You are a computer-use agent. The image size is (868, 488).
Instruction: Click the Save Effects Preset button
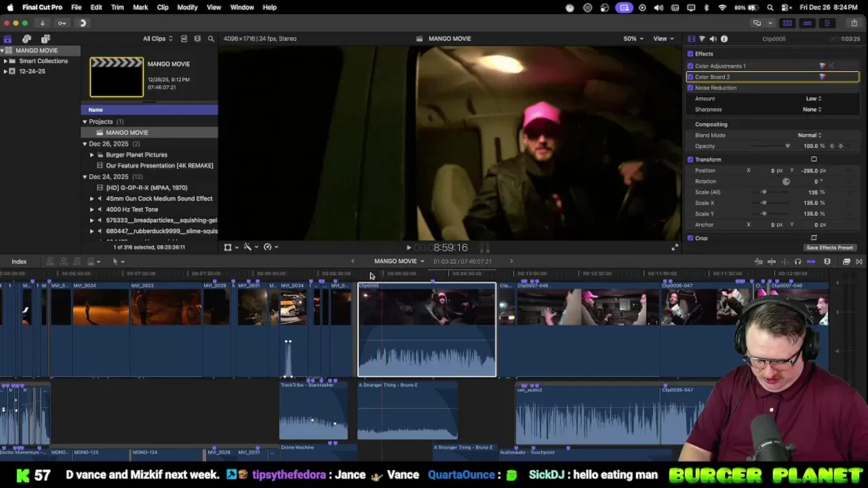tap(830, 247)
